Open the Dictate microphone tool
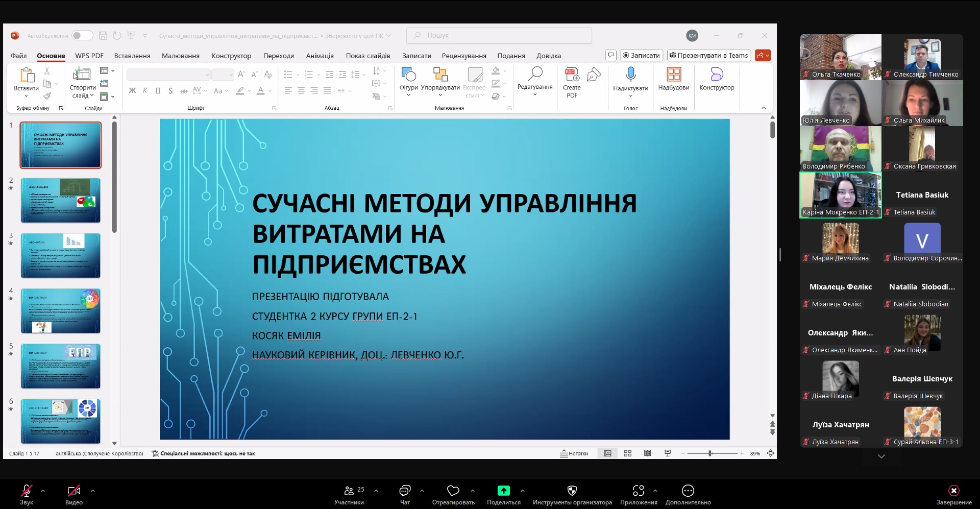 [x=630, y=76]
